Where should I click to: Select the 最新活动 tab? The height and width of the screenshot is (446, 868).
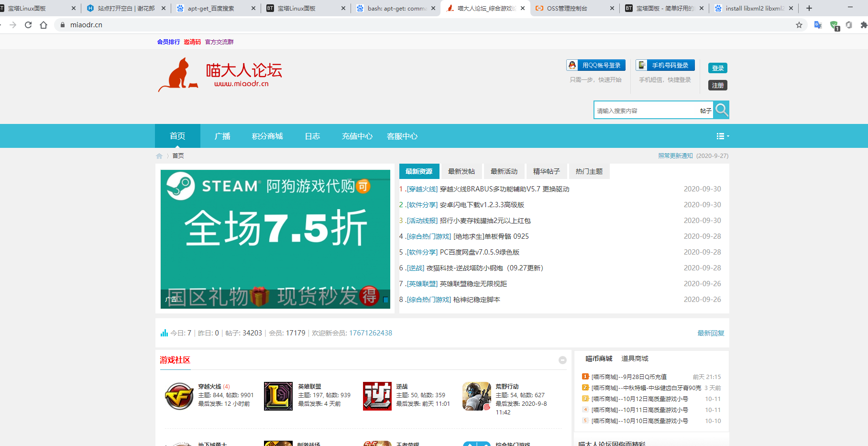pos(504,171)
